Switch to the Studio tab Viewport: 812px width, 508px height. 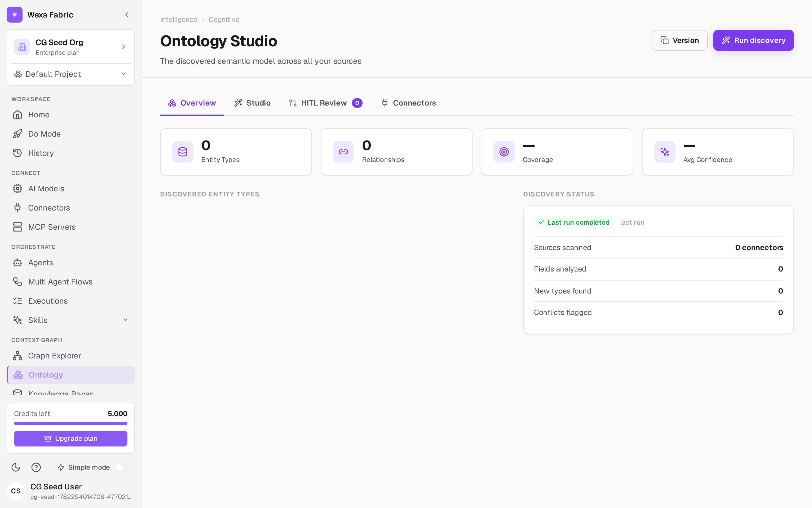click(252, 103)
